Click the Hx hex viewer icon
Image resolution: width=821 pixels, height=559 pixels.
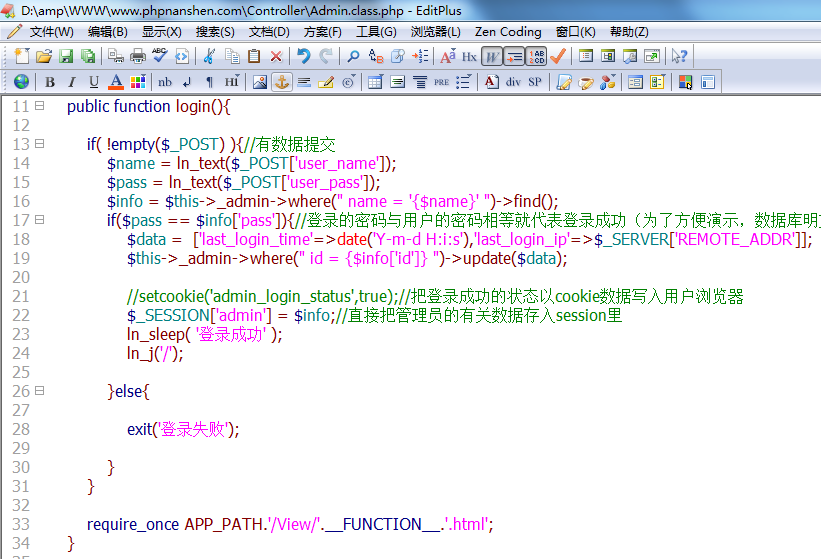[469, 57]
